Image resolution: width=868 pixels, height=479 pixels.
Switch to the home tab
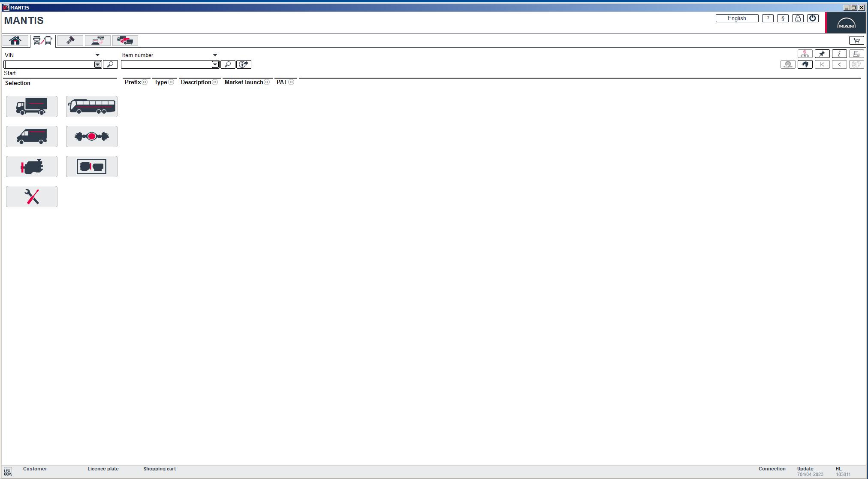pos(15,40)
